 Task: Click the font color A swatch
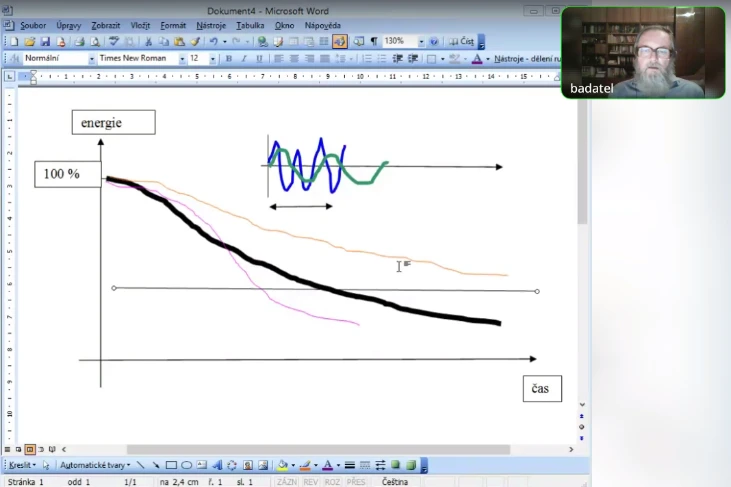327,465
